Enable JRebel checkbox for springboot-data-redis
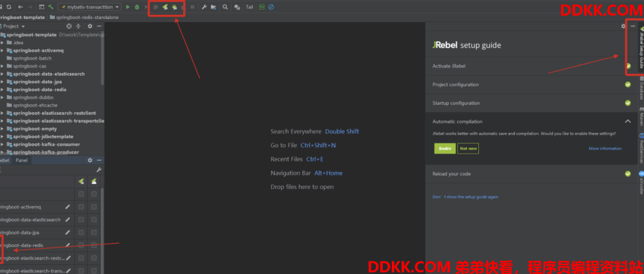Viewport: 644px width, 274px height. (x=81, y=245)
